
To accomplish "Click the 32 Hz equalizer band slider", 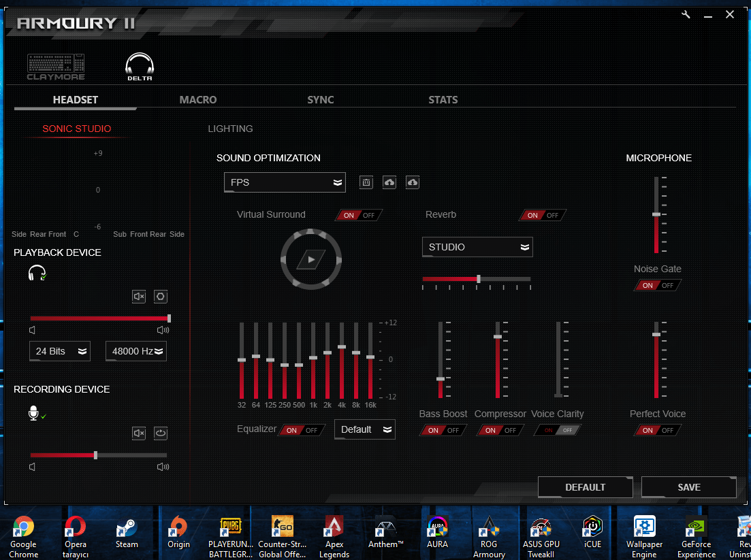I will coord(242,361).
